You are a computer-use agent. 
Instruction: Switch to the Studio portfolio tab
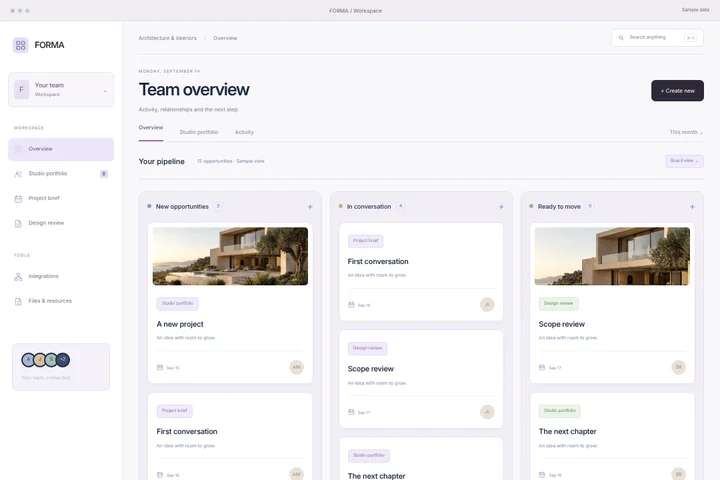(x=199, y=132)
